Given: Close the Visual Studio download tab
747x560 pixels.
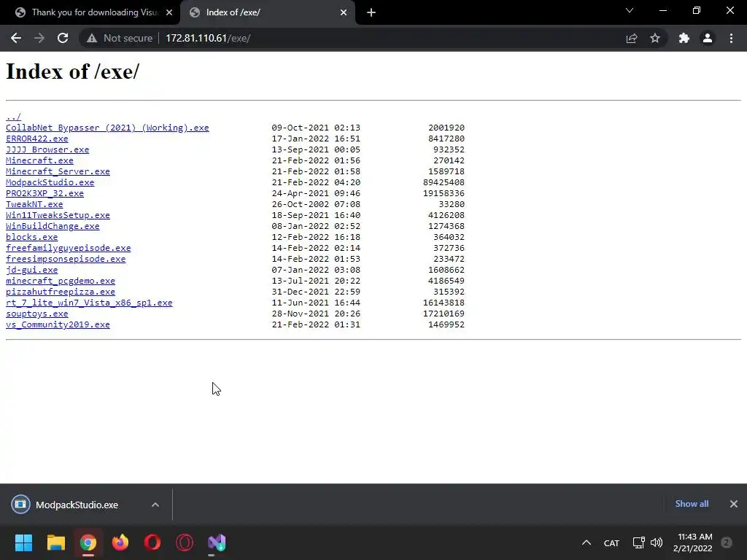Looking at the screenshot, I should pos(169,12).
